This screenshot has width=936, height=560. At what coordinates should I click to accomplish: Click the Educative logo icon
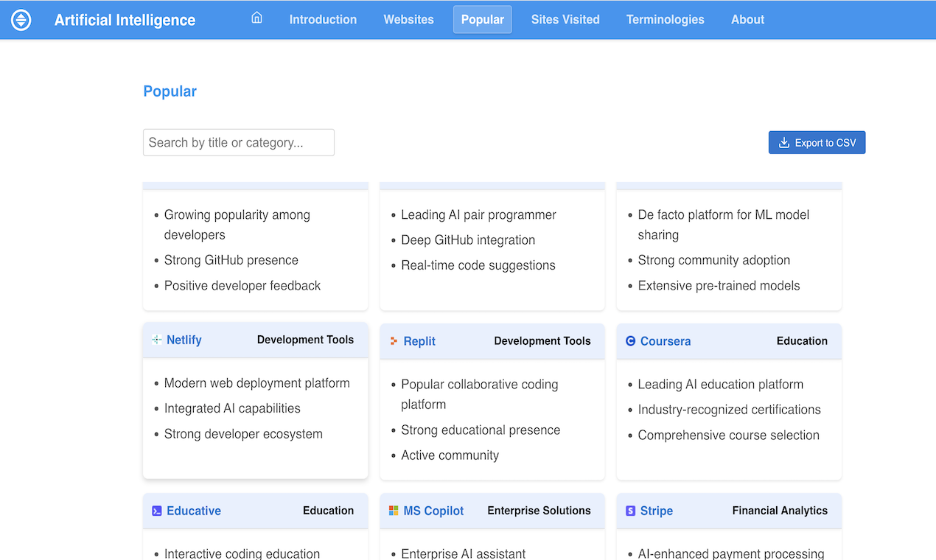click(156, 511)
